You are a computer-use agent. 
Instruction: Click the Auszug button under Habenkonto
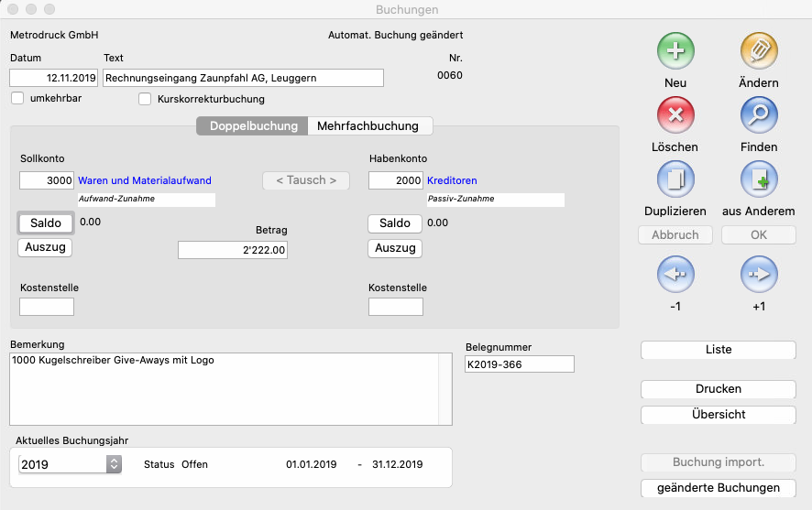tap(395, 248)
